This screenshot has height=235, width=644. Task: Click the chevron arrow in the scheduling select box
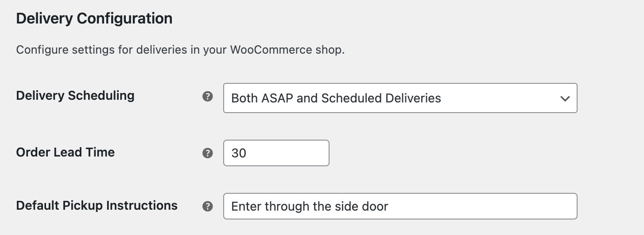(565, 98)
